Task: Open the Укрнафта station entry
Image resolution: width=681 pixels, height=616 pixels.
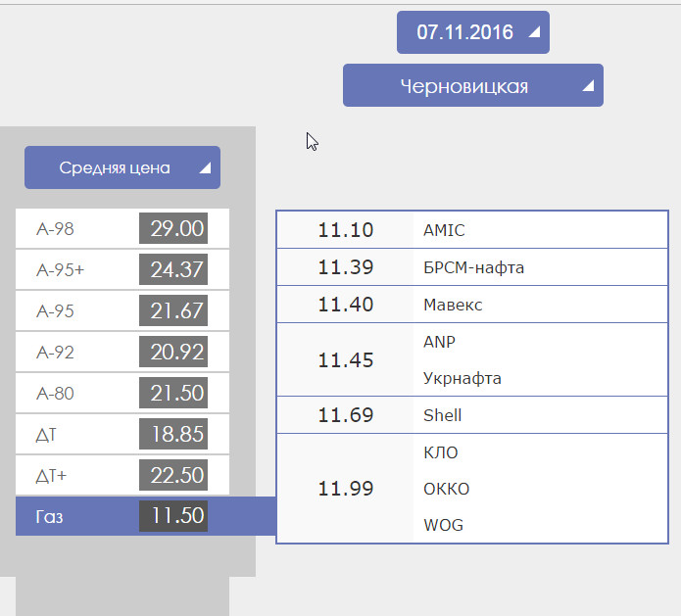Action: (x=462, y=378)
